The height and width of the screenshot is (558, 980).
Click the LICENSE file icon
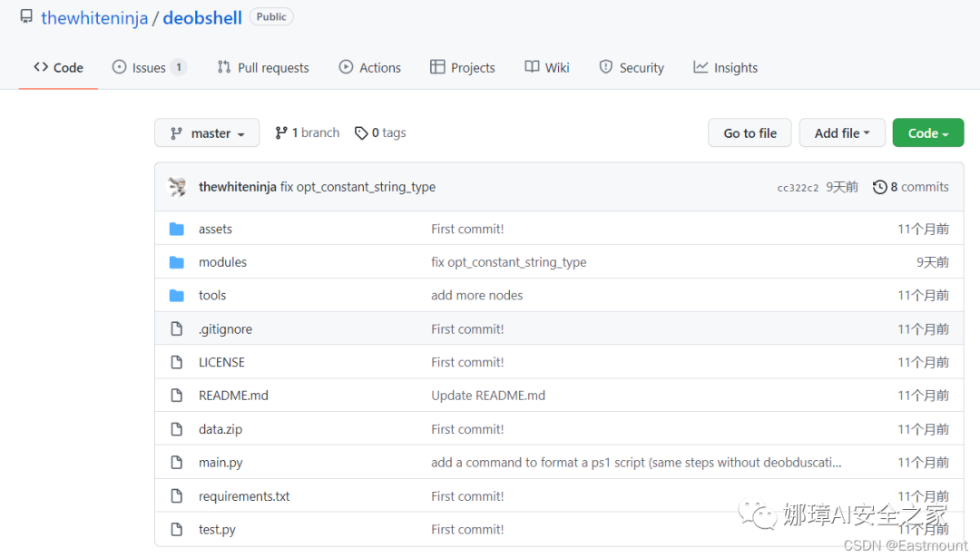click(177, 362)
